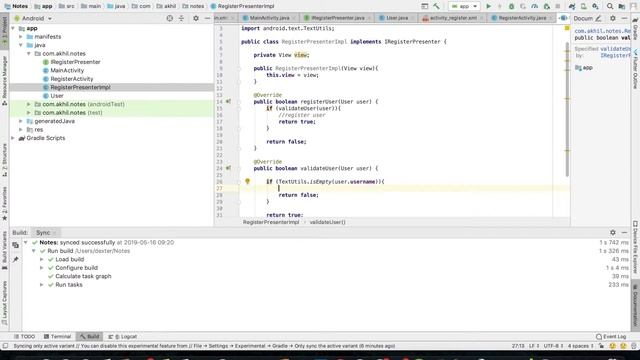The width and height of the screenshot is (640, 360).
Task: Switch to User.java editor tab
Action: pos(396,18)
